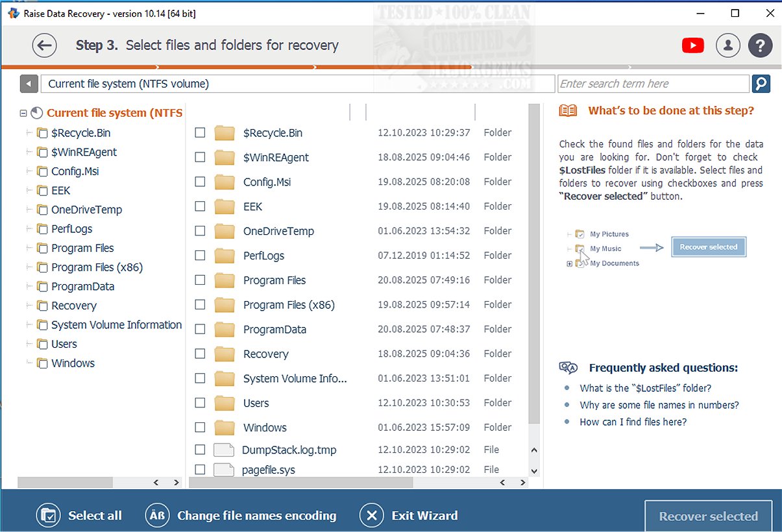Image resolution: width=782 pixels, height=532 pixels.
Task: Click the file list scroll down arrow
Action: 534,471
